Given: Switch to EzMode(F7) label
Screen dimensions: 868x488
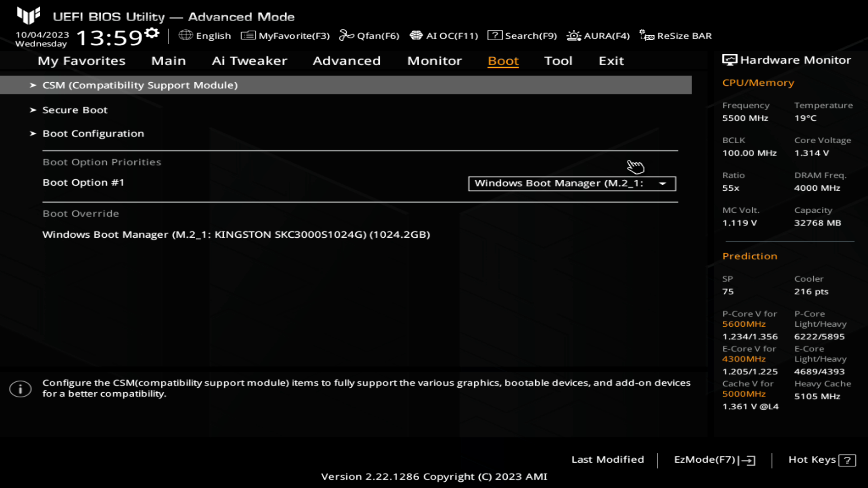Looking at the screenshot, I should point(705,460).
